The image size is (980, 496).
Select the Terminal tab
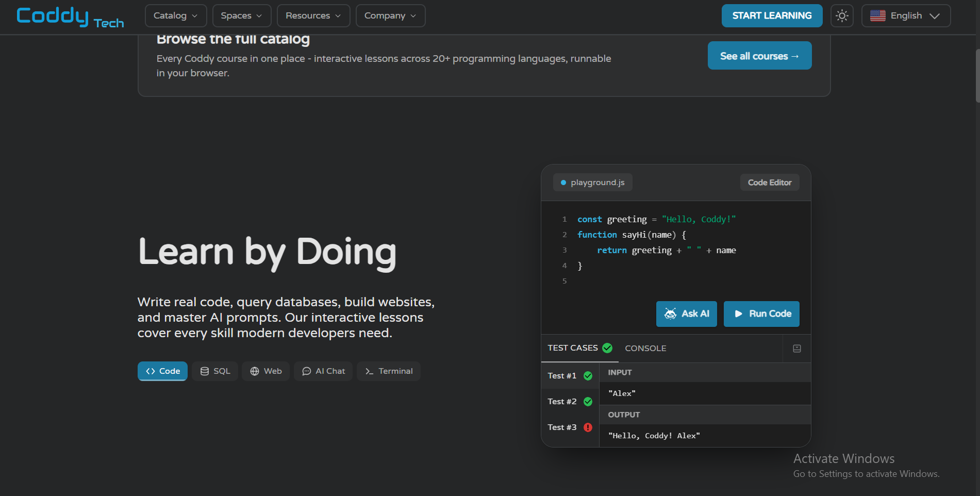pos(389,371)
